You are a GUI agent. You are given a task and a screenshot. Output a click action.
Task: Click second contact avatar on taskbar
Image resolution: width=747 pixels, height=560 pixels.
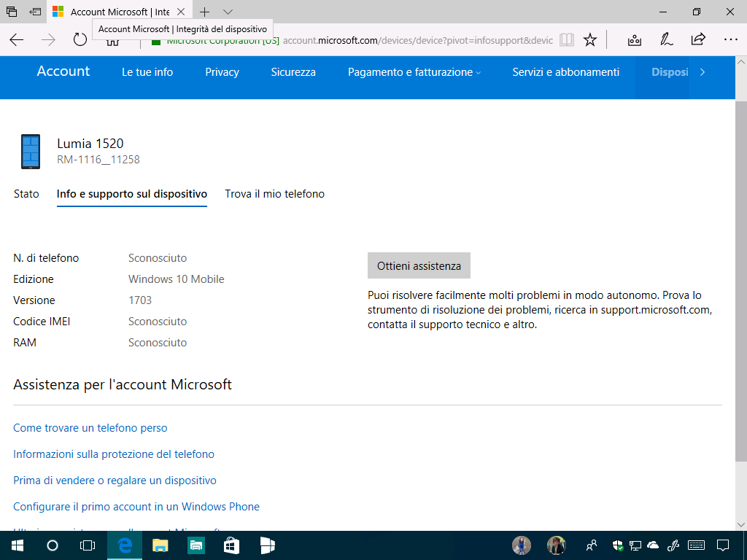point(556,545)
